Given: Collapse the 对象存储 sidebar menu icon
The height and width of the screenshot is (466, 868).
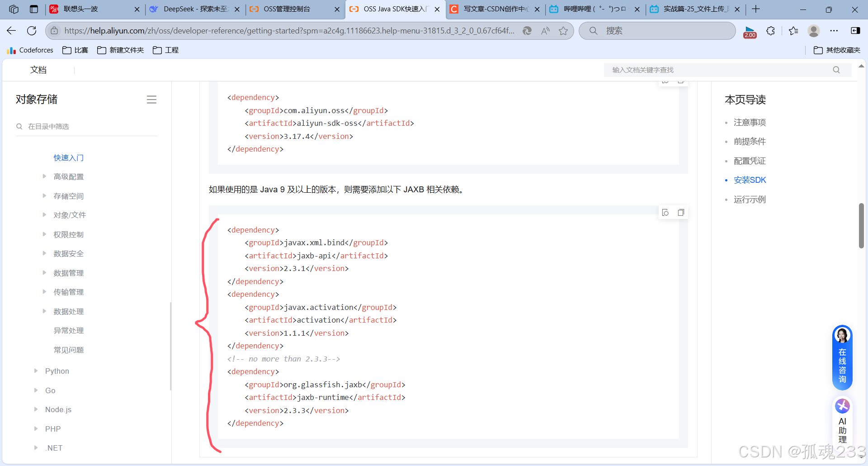Looking at the screenshot, I should coord(151,100).
